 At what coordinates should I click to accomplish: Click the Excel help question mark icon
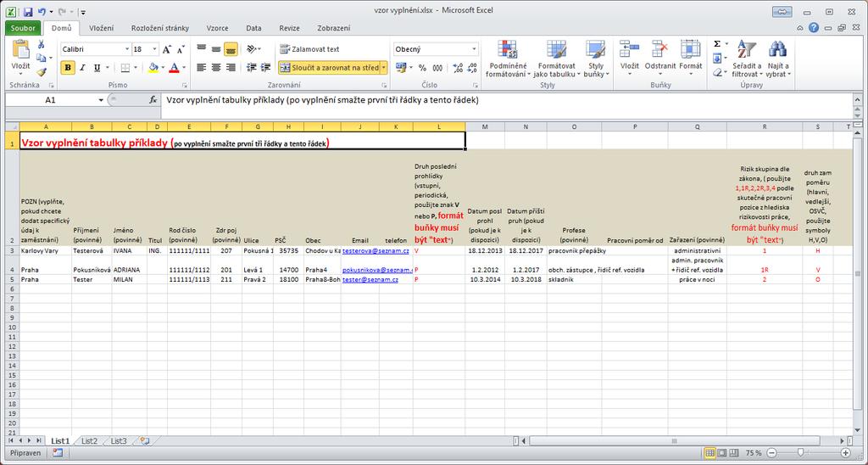814,28
